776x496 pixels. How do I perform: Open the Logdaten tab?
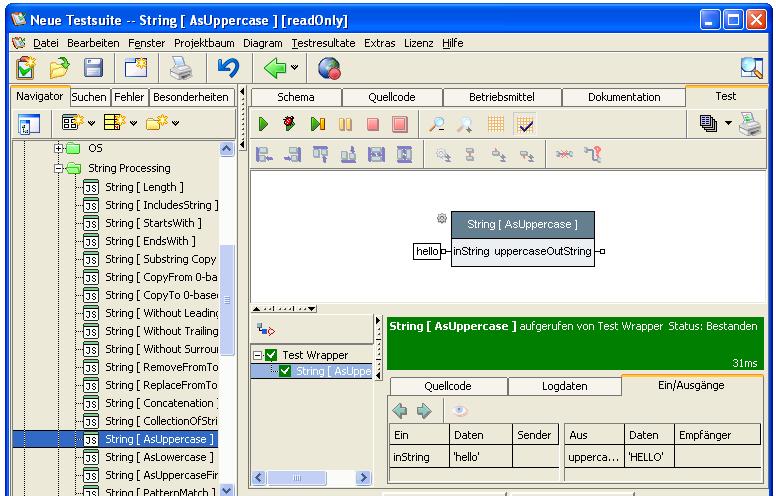point(563,387)
